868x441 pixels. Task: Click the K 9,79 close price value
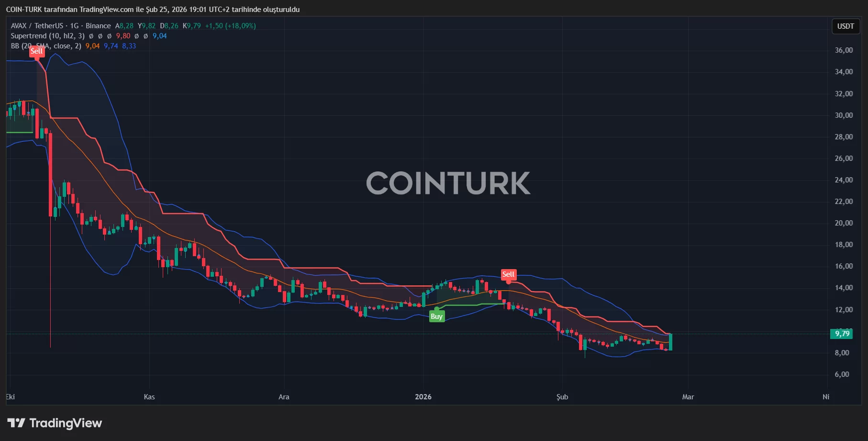(191, 26)
